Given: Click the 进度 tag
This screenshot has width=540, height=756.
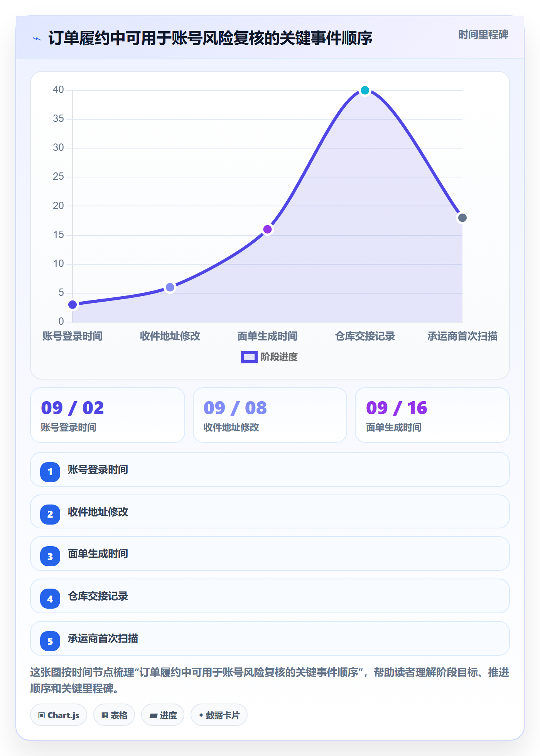Looking at the screenshot, I should pyautogui.click(x=163, y=715).
